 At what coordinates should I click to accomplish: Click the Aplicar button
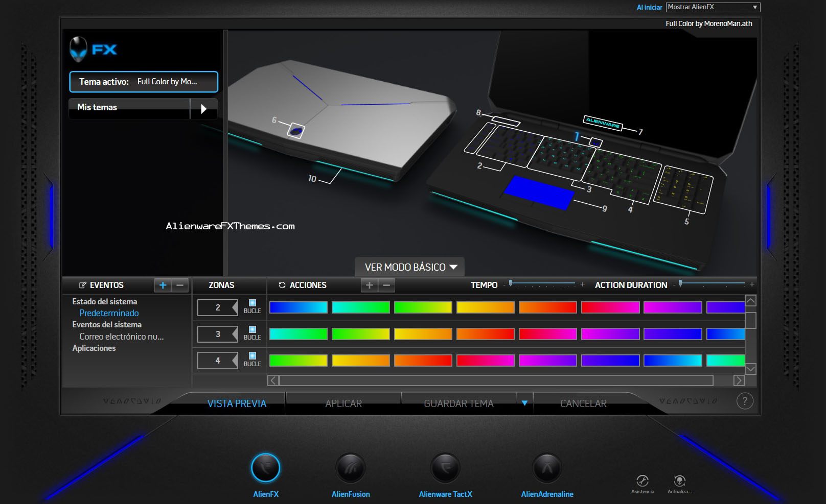(343, 403)
